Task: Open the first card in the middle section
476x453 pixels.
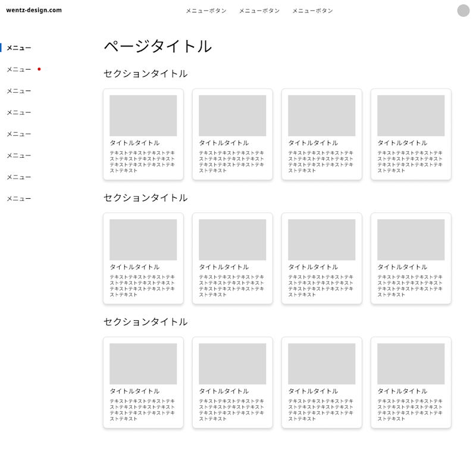Action: click(x=143, y=257)
